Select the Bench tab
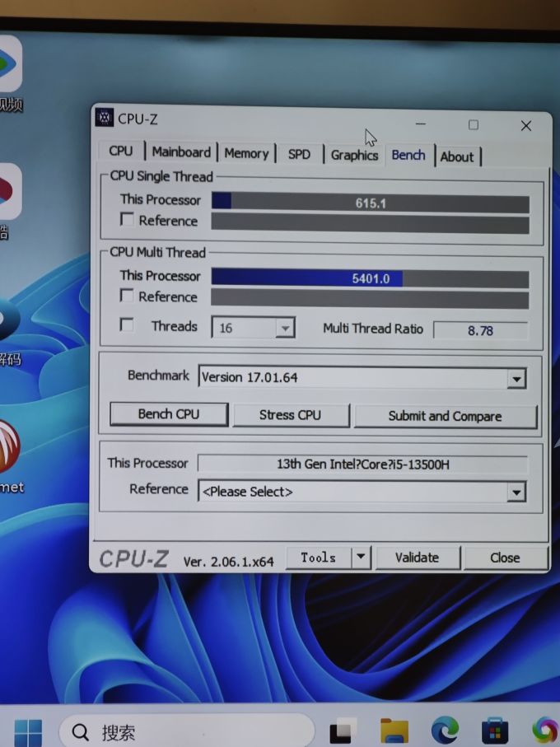Image resolution: width=560 pixels, height=747 pixels. [408, 156]
